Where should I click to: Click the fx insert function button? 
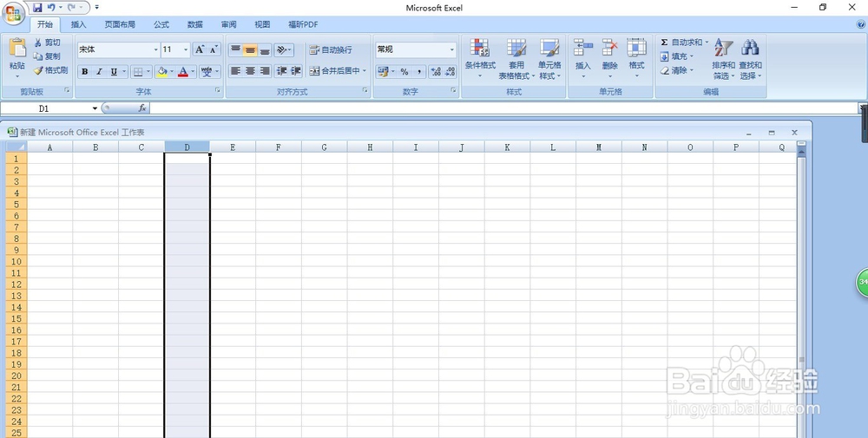pos(142,108)
